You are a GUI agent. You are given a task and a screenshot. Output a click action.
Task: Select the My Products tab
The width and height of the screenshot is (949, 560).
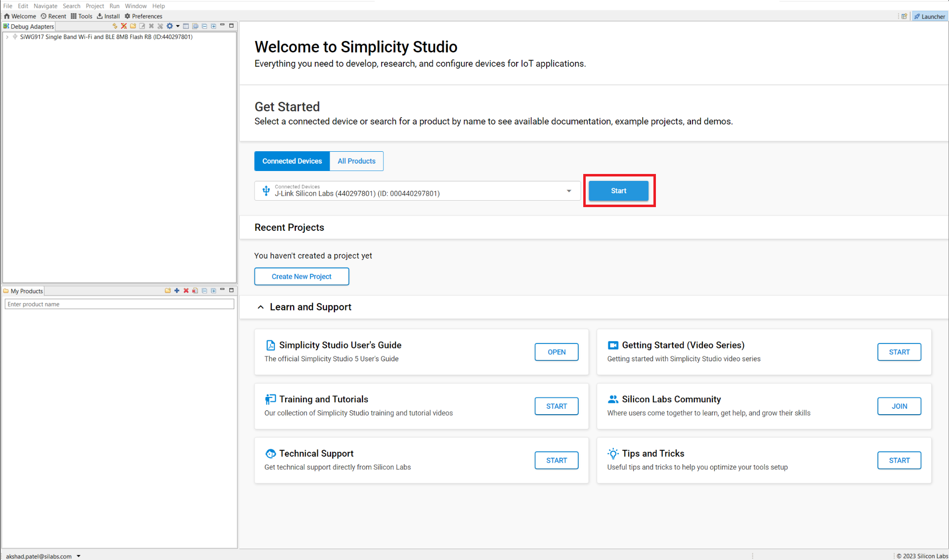pyautogui.click(x=23, y=291)
